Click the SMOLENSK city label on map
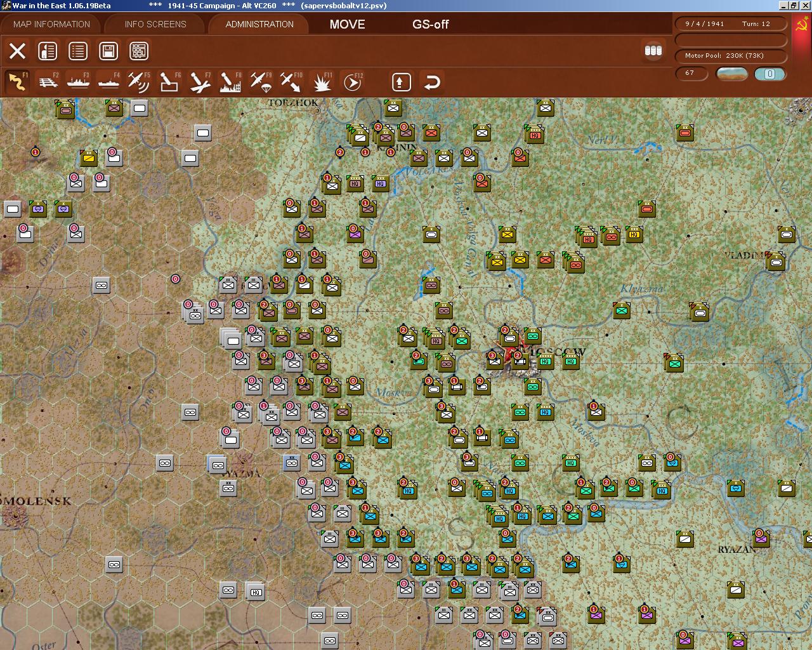 coord(36,501)
